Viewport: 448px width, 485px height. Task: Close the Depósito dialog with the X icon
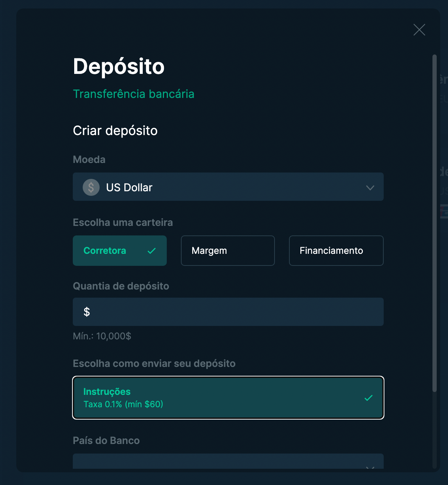click(x=419, y=30)
